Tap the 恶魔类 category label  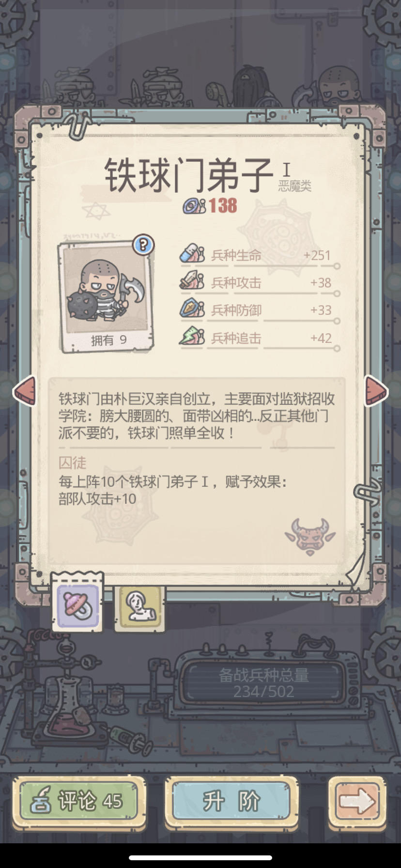(294, 186)
